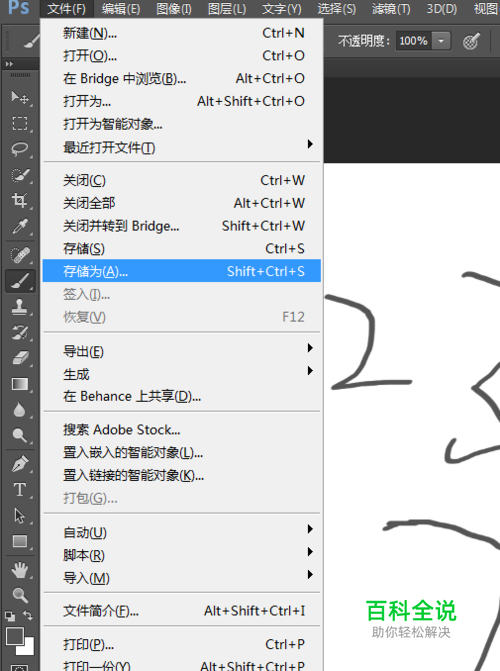
Task: Select the Crop tool
Action: [x=20, y=200]
